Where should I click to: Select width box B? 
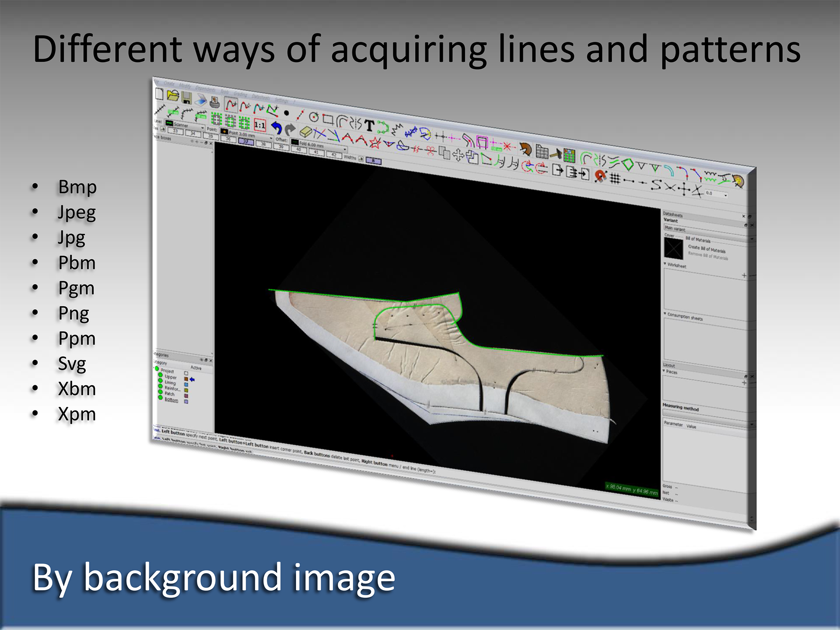click(373, 160)
